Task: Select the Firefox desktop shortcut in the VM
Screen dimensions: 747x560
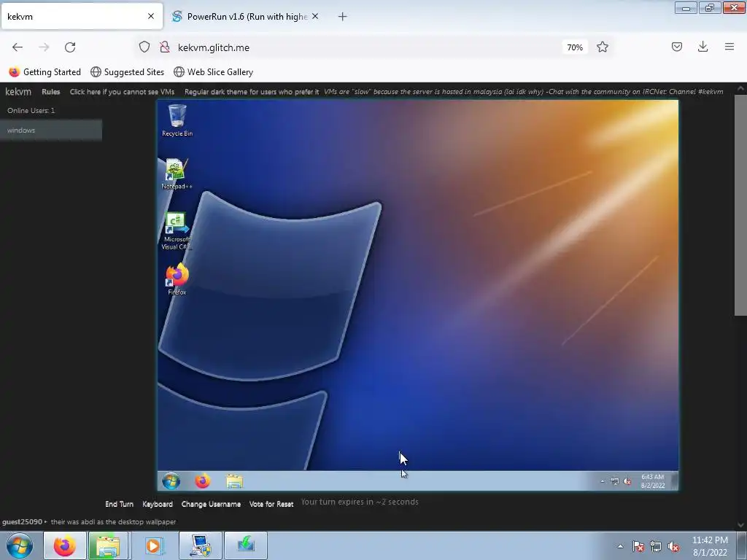Action: (177, 279)
